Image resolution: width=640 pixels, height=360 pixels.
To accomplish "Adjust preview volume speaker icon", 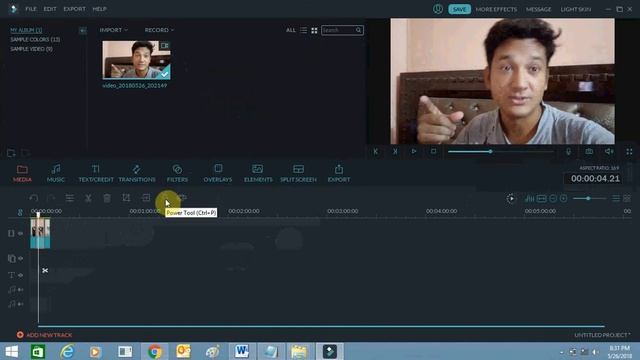I will tap(609, 151).
